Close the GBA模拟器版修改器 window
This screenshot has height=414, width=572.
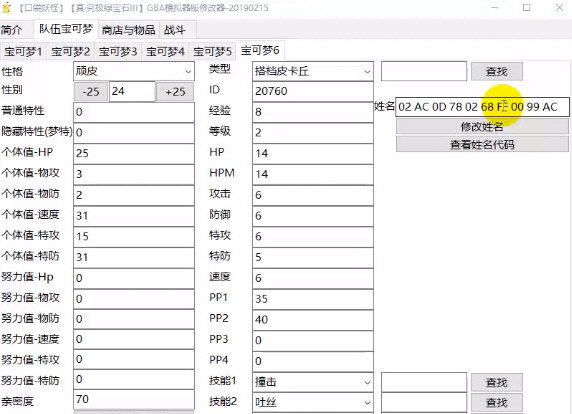(x=559, y=7)
